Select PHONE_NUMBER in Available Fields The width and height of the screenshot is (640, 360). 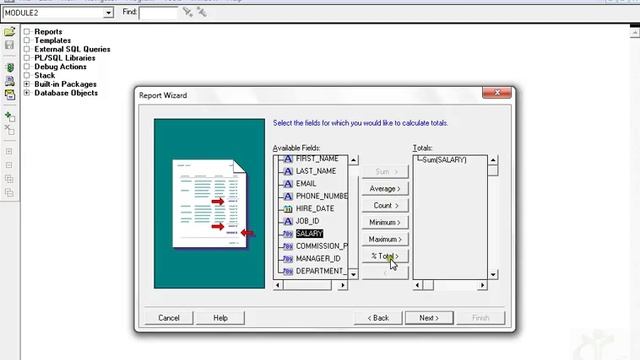pos(322,196)
